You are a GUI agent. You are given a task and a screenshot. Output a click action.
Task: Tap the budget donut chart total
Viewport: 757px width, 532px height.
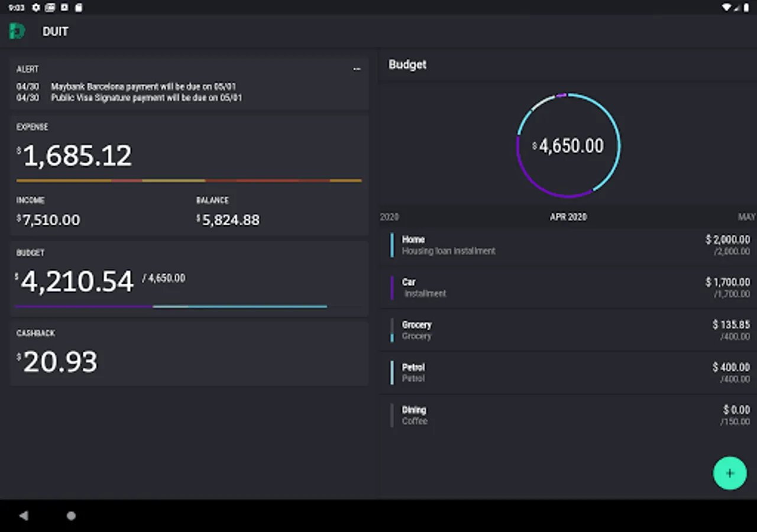coord(568,145)
